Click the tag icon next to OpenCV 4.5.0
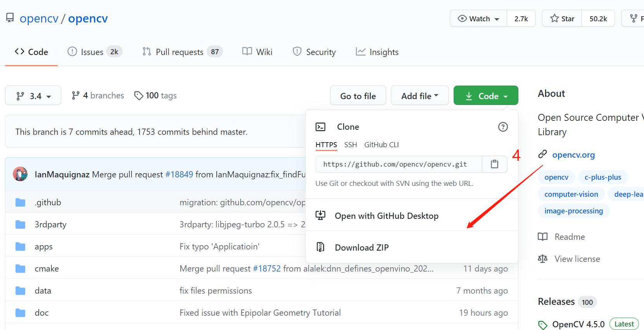This screenshot has width=644, height=330. tap(543, 325)
